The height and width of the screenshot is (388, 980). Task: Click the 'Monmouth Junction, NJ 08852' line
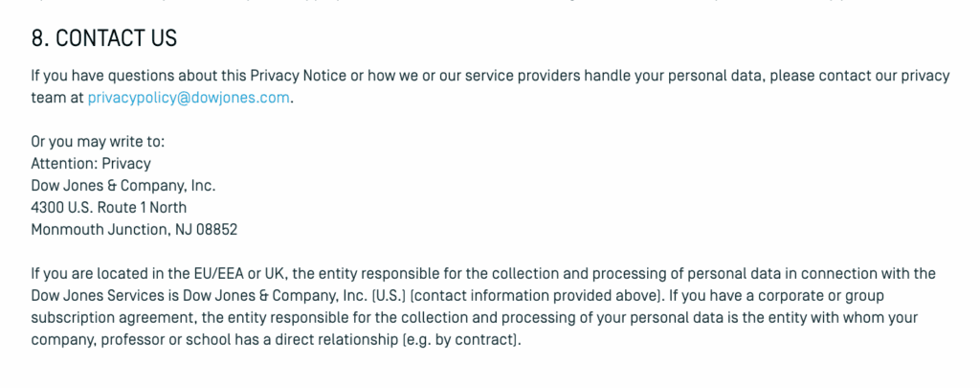point(134,230)
